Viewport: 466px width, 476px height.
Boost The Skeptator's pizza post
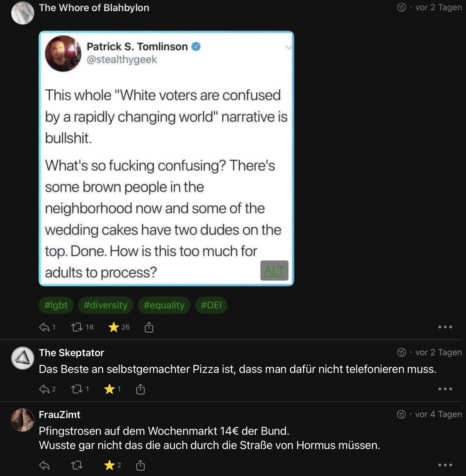click(x=77, y=389)
